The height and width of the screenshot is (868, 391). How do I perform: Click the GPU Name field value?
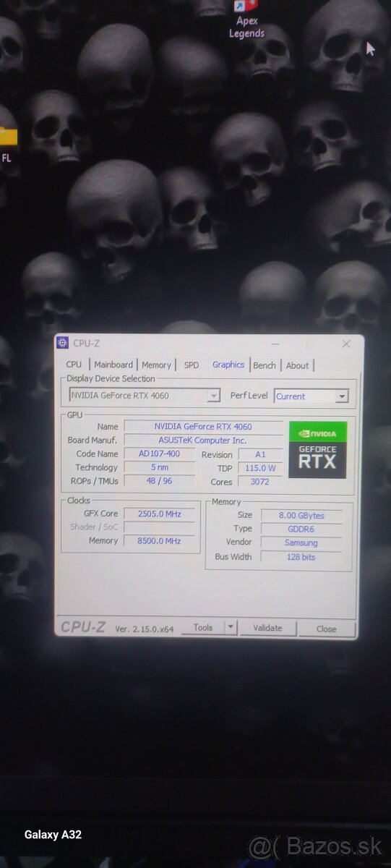click(x=203, y=427)
